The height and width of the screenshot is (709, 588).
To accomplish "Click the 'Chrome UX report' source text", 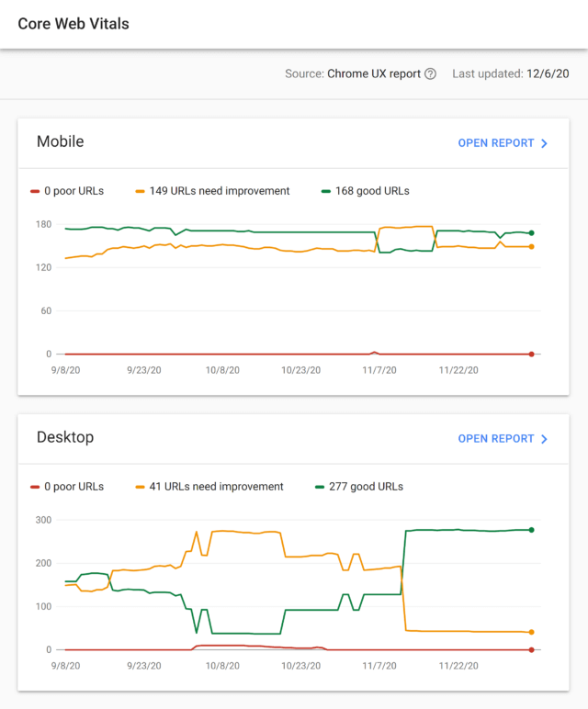I will (374, 73).
